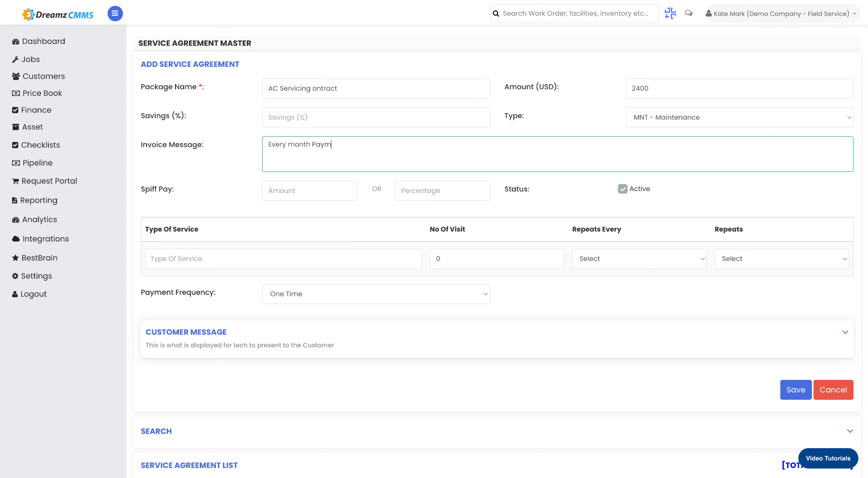Open the Payment Frequency dropdown
Image resolution: width=868 pixels, height=478 pixels.
pos(376,294)
